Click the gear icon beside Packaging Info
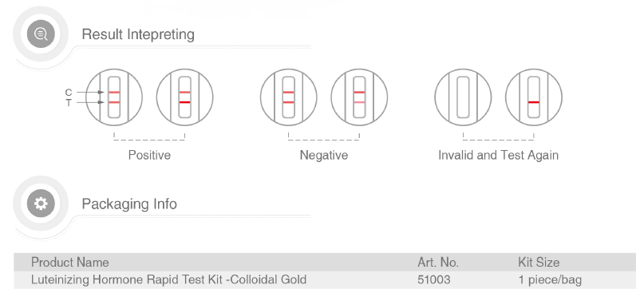This screenshot has width=644, height=297. (x=41, y=204)
